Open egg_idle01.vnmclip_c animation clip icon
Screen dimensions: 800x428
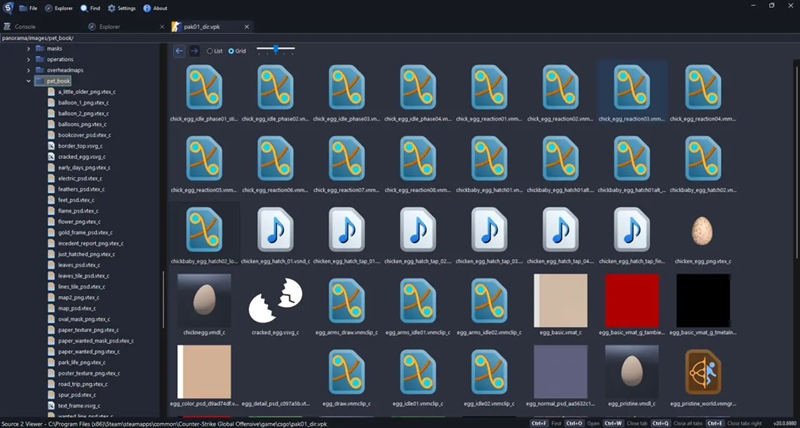click(x=418, y=372)
